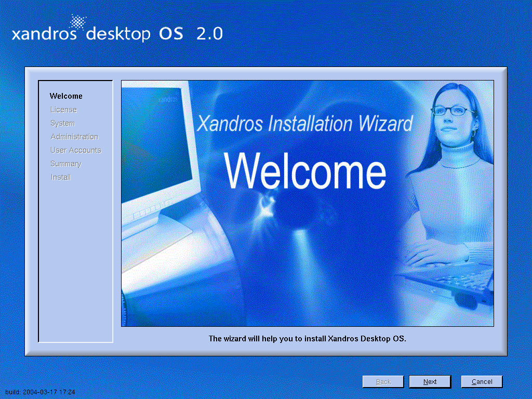Choose the System step in sidebar
This screenshot has width=532, height=399.
click(x=62, y=123)
